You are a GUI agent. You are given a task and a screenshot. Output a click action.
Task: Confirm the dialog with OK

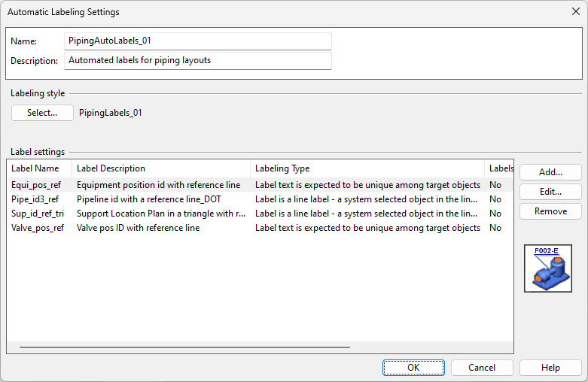pos(413,368)
